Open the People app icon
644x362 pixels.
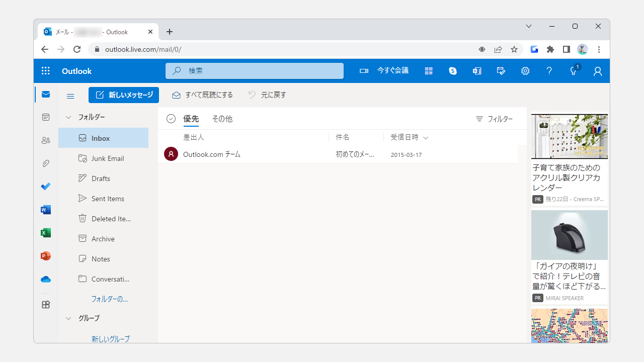[x=45, y=140]
